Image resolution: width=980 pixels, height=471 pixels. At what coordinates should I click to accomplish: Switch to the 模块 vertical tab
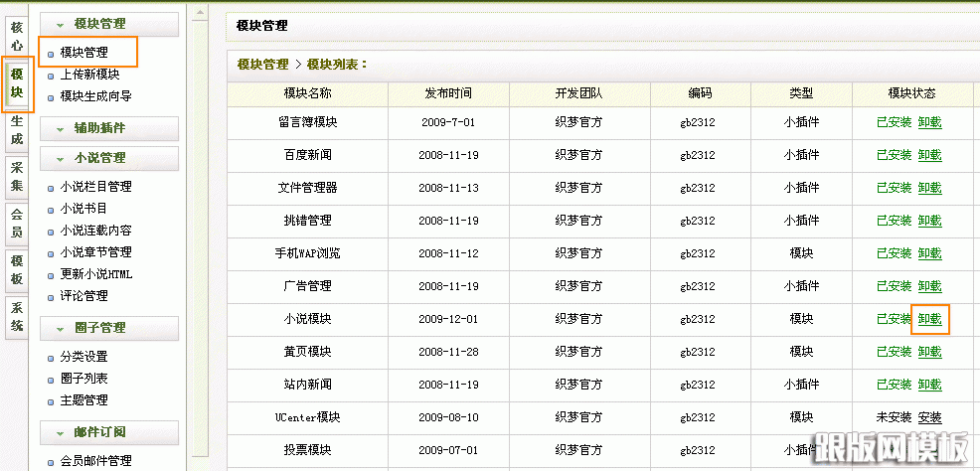[x=18, y=83]
